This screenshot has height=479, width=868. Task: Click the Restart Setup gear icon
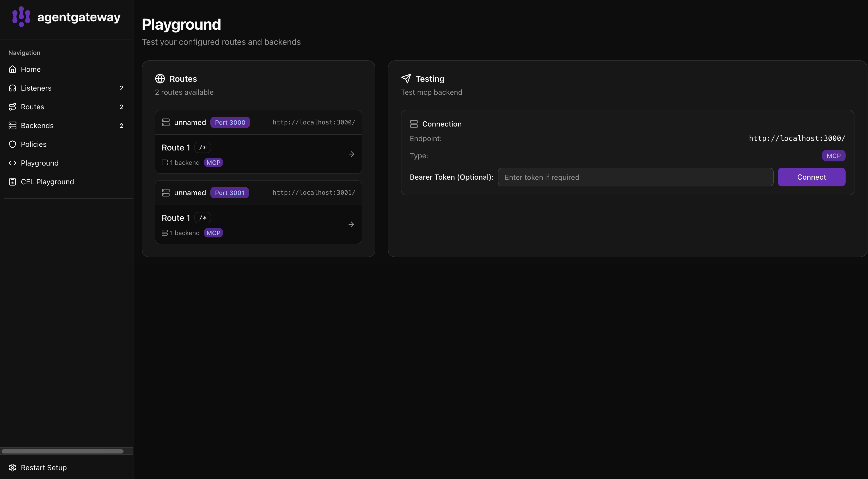click(13, 468)
